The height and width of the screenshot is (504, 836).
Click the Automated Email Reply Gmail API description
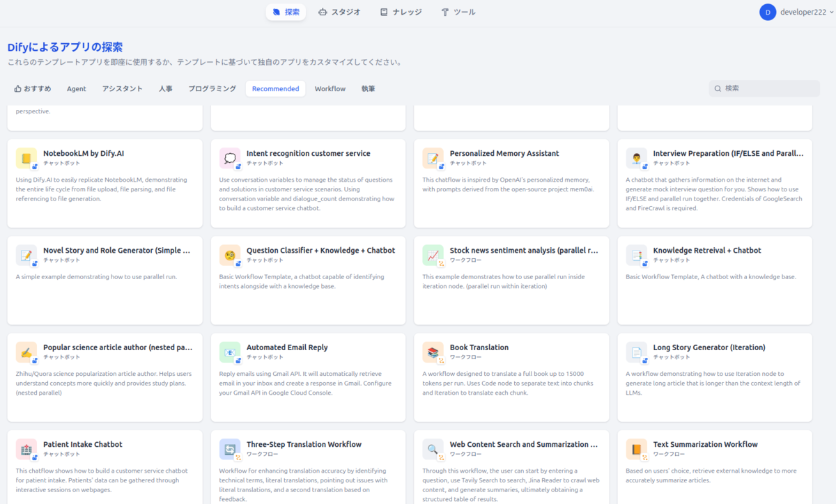coord(305,383)
